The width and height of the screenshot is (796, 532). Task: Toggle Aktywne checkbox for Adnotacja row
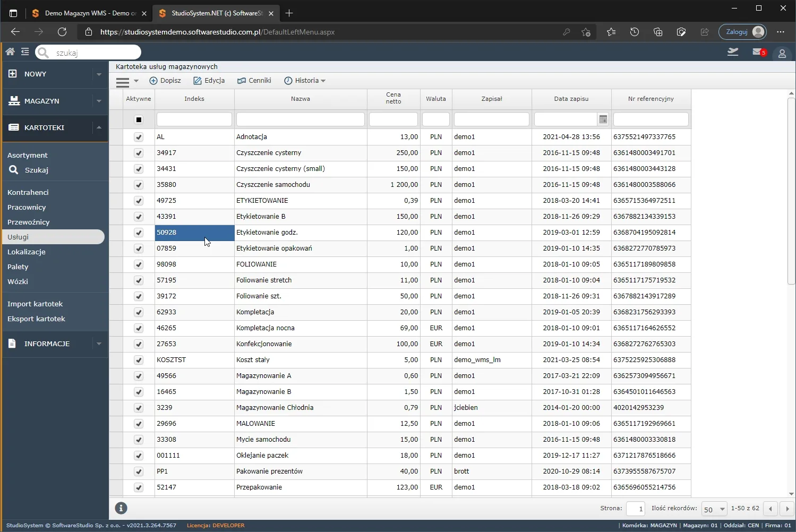coord(139,137)
